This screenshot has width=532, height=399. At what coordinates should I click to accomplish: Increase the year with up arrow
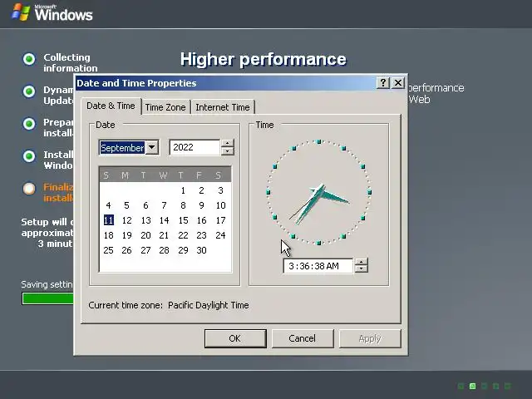[227, 143]
